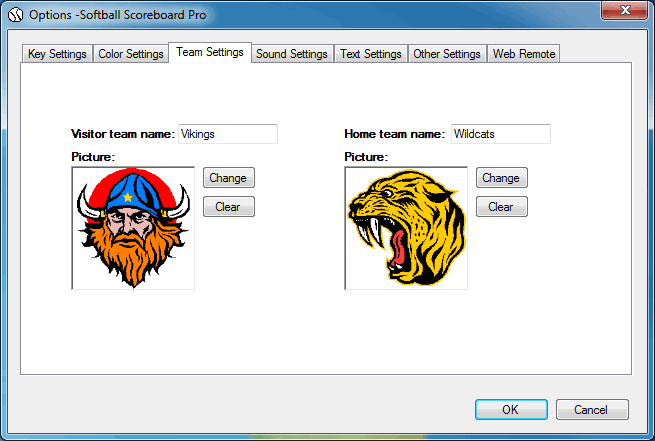Click the Softball Scoreboard Pro title bar icon

point(15,15)
